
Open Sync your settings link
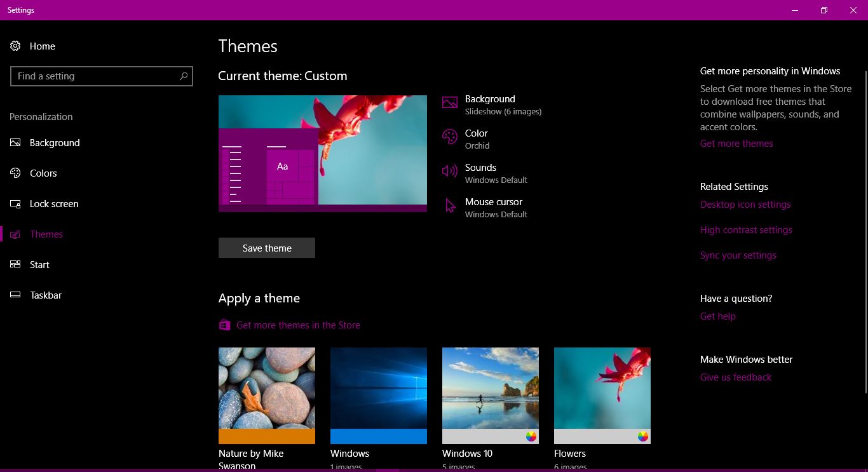[x=738, y=255]
